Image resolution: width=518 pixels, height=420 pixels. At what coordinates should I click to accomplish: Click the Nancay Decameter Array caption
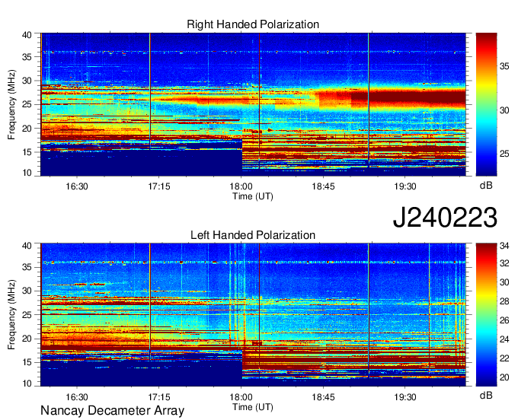(112, 411)
